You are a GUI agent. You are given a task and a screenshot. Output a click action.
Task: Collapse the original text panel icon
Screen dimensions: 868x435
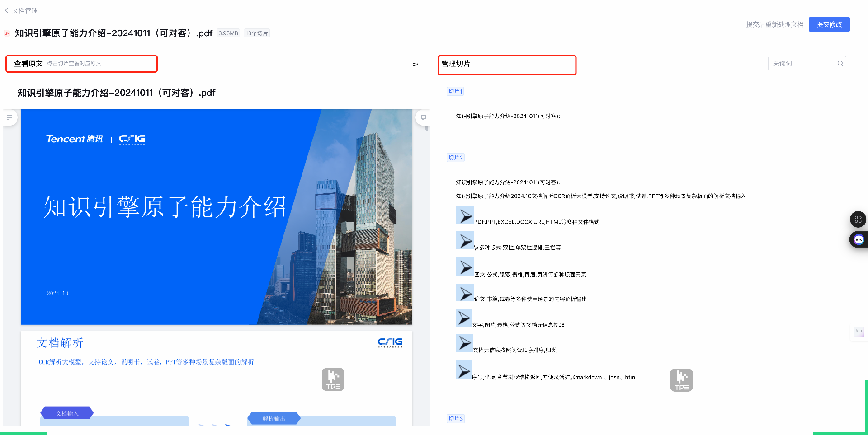tap(415, 64)
